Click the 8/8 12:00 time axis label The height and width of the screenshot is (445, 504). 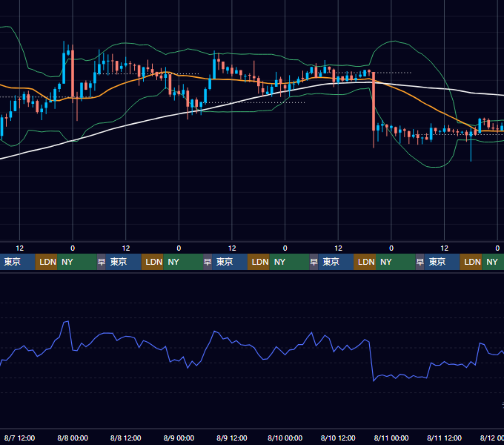126,438
